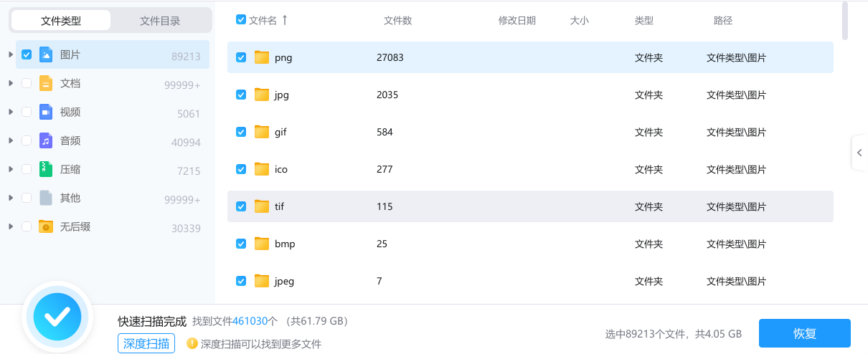Uncheck the gif folder checkbox

[x=241, y=132]
